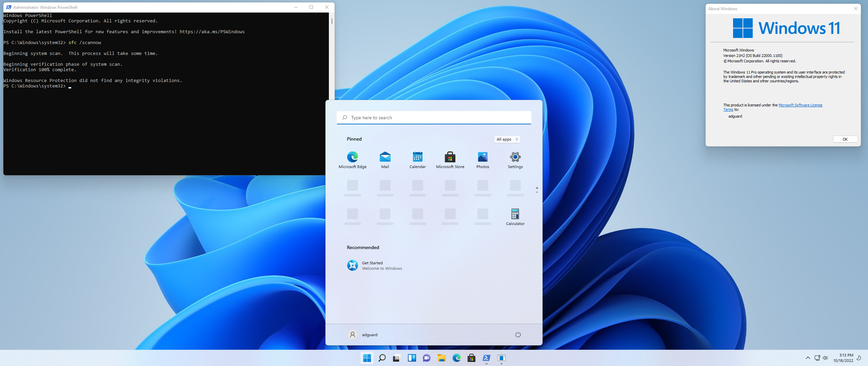Open Widgets from the taskbar

412,358
